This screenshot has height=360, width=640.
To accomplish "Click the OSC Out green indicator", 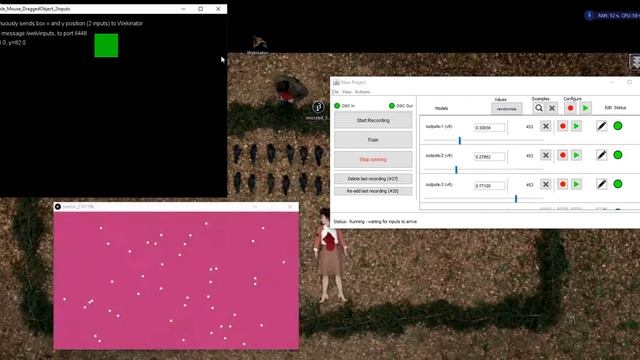I will click(392, 106).
